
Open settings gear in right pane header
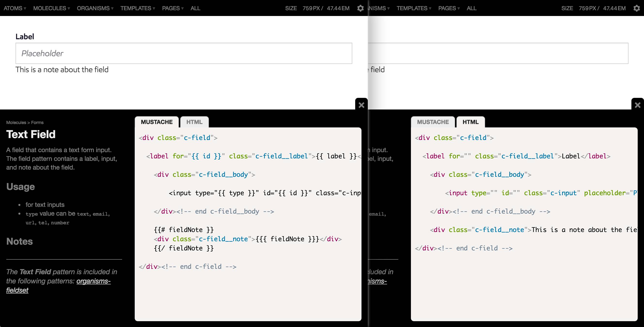click(x=636, y=8)
